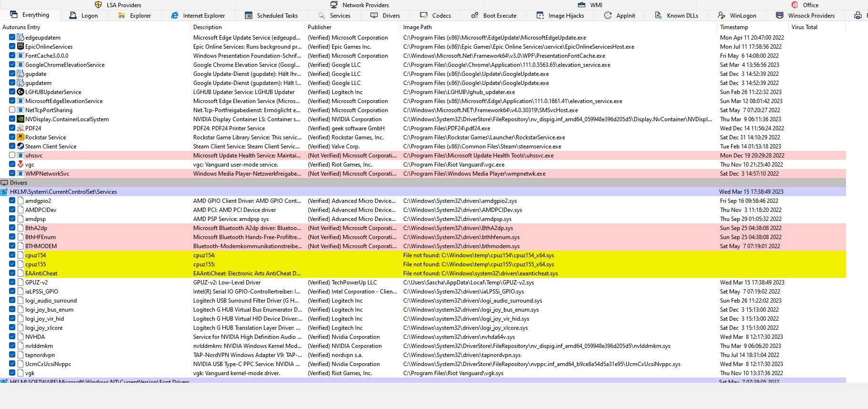
Task: Select the BTHMODEM driver entry
Action: [423, 246]
